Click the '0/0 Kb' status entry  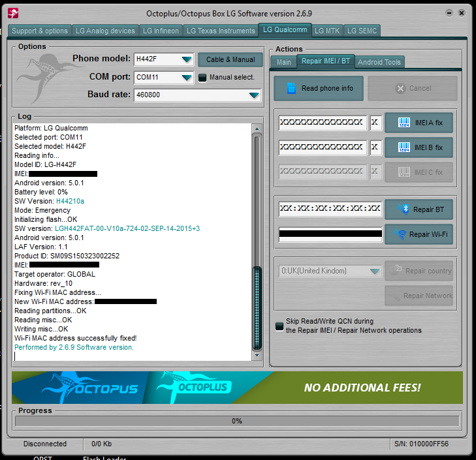coord(101,444)
